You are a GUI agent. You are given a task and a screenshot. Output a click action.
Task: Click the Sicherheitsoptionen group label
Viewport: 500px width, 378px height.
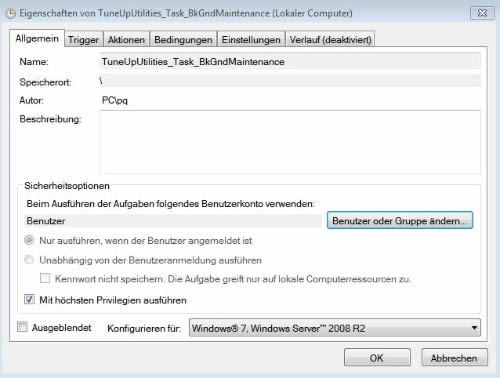click(67, 186)
